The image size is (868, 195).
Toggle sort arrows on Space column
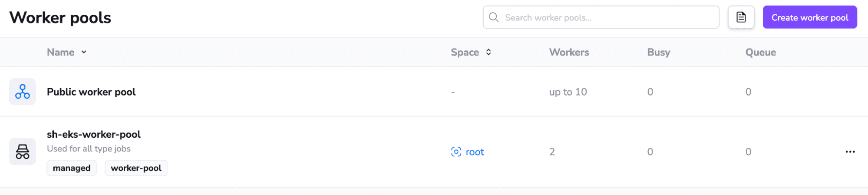coord(488,52)
